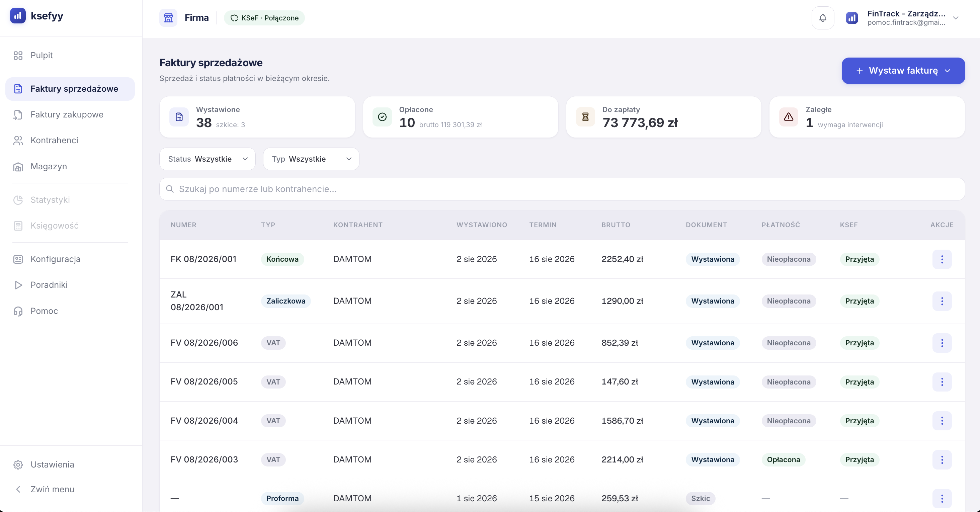The height and width of the screenshot is (512, 980).
Task: Click the Do zapłaty hourglass icon
Action: tap(585, 117)
